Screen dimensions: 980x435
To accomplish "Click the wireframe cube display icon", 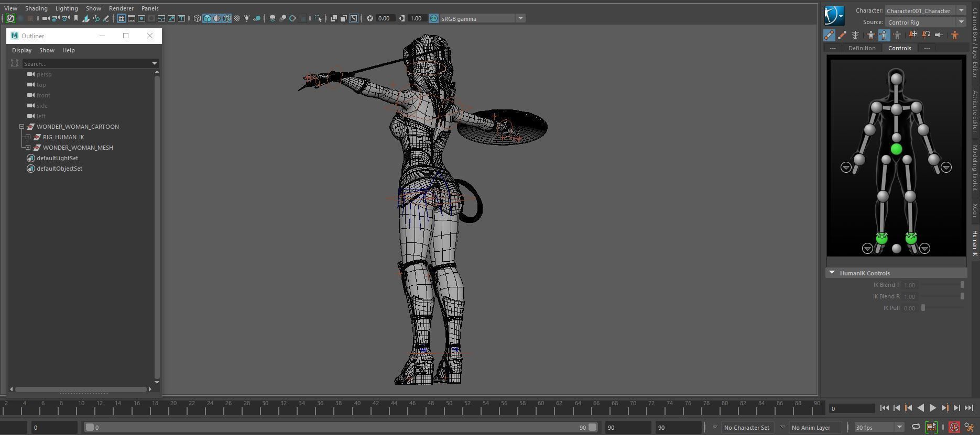I will click(197, 18).
